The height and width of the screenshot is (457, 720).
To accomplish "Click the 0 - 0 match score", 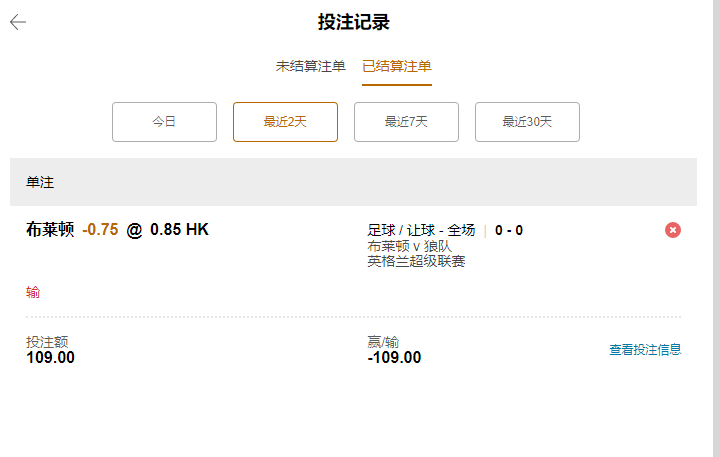I will pyautogui.click(x=509, y=231).
